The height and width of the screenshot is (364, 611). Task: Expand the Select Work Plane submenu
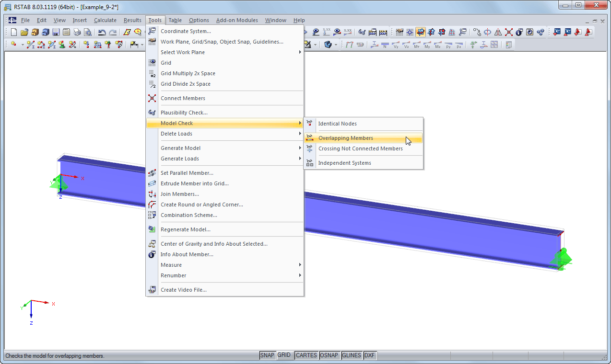[x=225, y=52]
